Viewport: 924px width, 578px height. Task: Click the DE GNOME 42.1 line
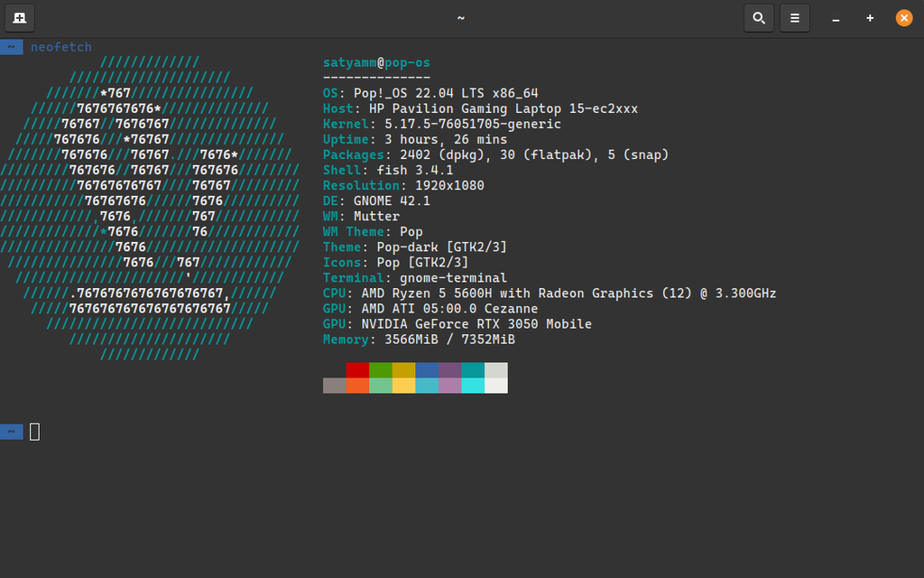376,200
